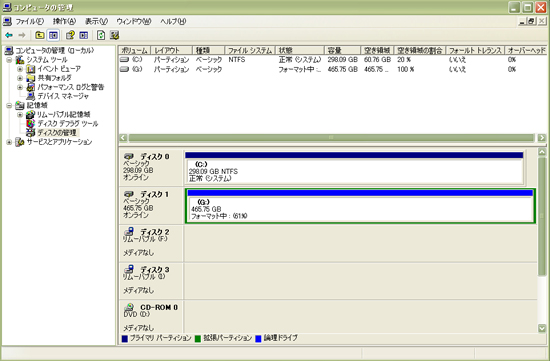Toggle the console tree show/hide icon
550x361 pixels.
pyautogui.click(x=53, y=35)
